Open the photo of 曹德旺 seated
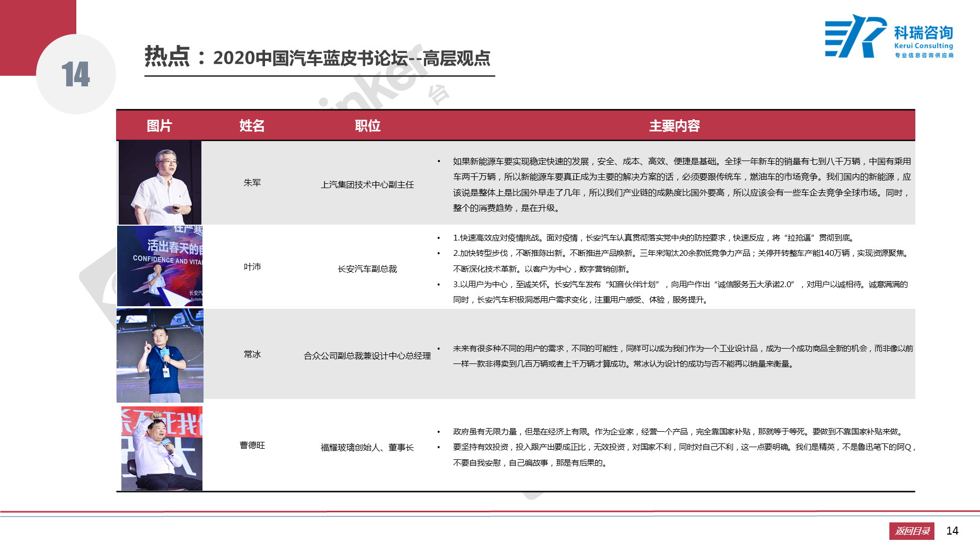Image resolution: width=980 pixels, height=551 pixels. click(161, 448)
